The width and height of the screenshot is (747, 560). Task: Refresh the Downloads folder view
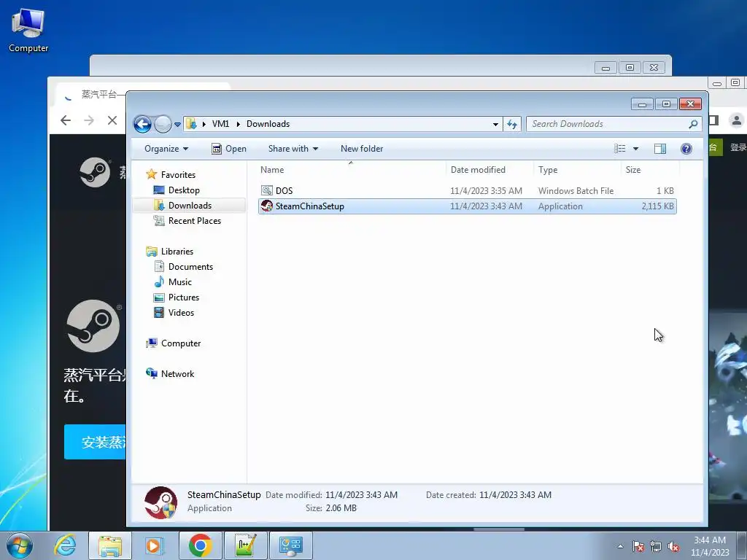click(x=512, y=124)
